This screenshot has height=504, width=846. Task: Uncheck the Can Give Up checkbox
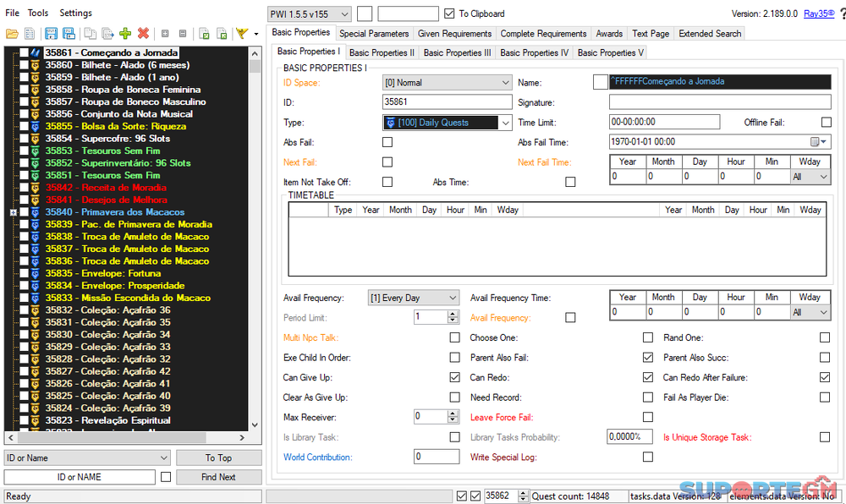pyautogui.click(x=457, y=377)
